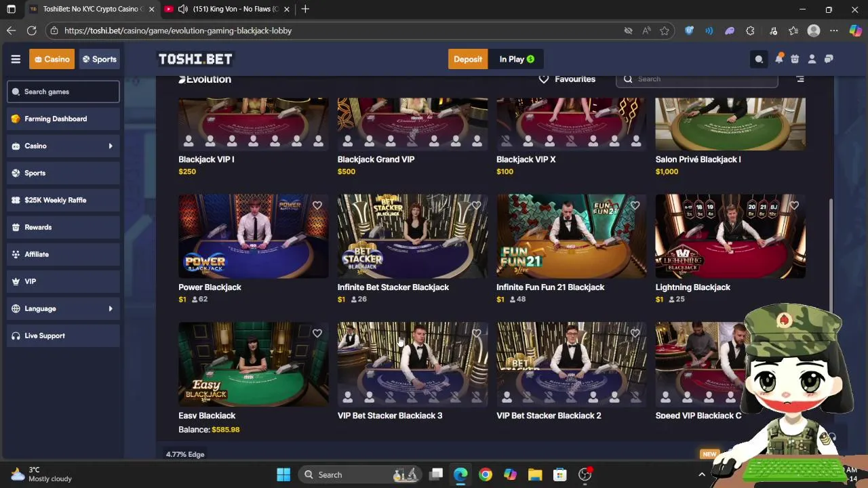The height and width of the screenshot is (488, 868).
Task: Favourite Easy Blackjack heart icon
Action: coord(317,333)
